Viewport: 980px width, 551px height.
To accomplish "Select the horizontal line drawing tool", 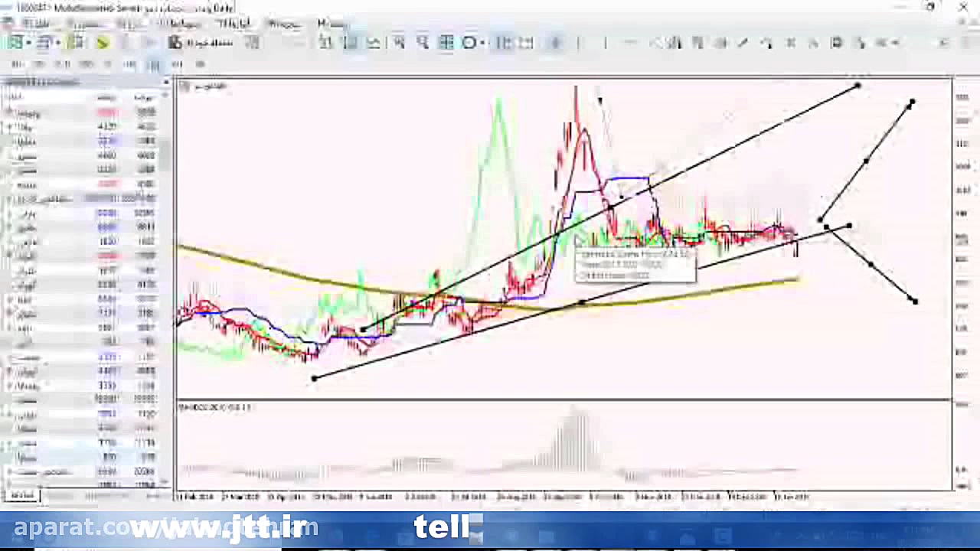I will (629, 43).
